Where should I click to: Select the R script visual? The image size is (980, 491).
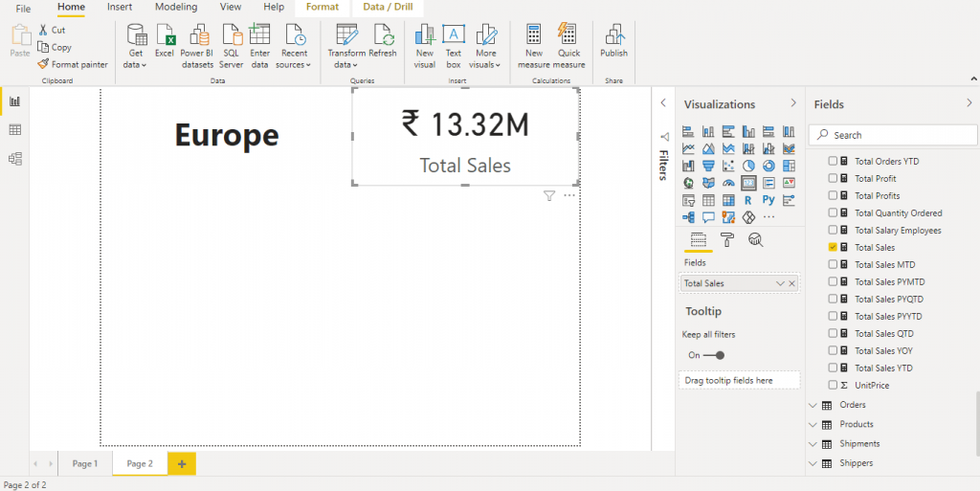(x=748, y=201)
